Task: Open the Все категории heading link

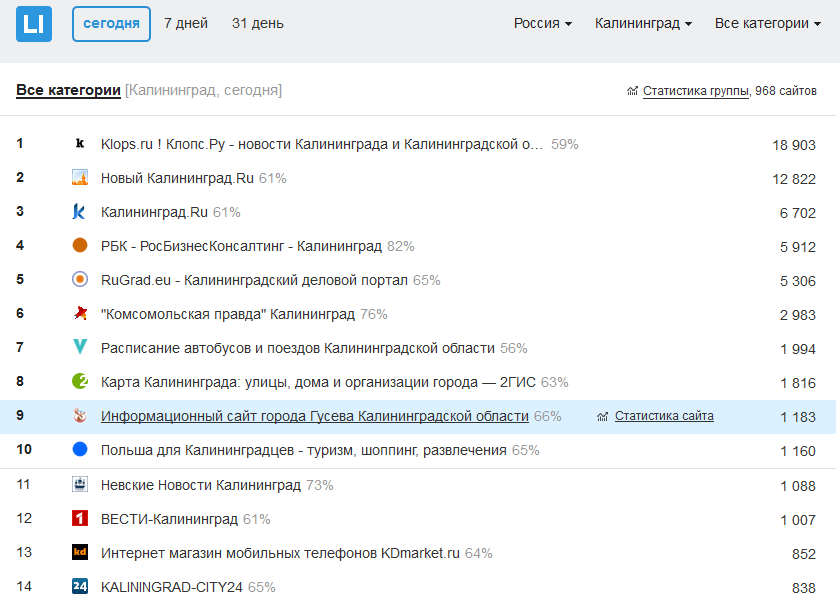Action: tap(68, 90)
